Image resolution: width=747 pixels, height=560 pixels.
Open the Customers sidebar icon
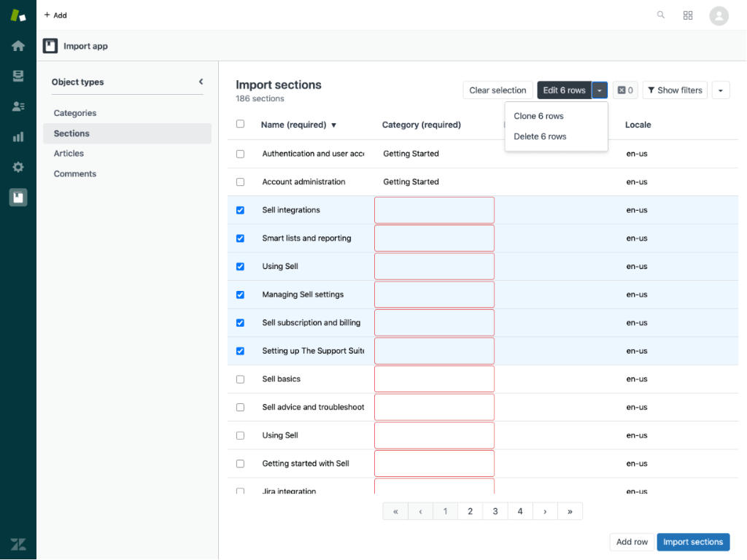coord(18,106)
